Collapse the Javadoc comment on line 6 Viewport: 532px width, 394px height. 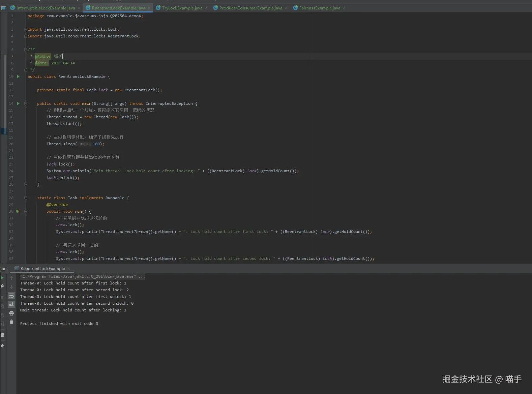[26, 50]
